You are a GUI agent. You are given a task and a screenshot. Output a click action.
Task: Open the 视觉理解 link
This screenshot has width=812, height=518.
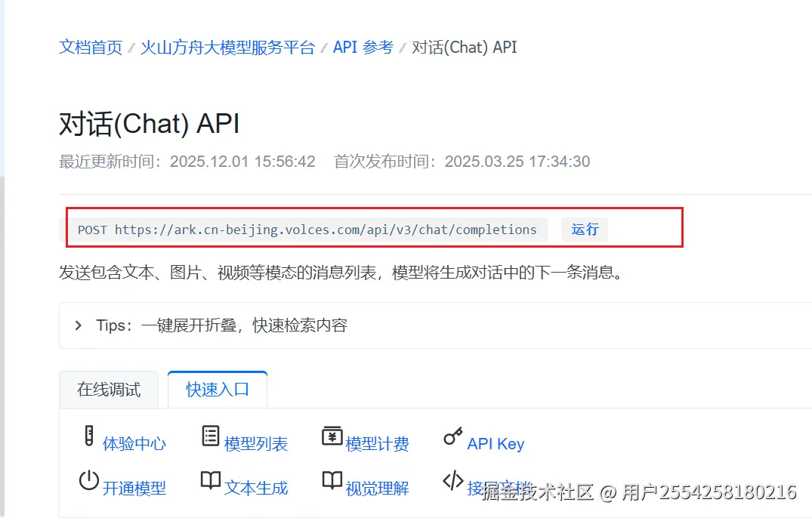pyautogui.click(x=377, y=488)
